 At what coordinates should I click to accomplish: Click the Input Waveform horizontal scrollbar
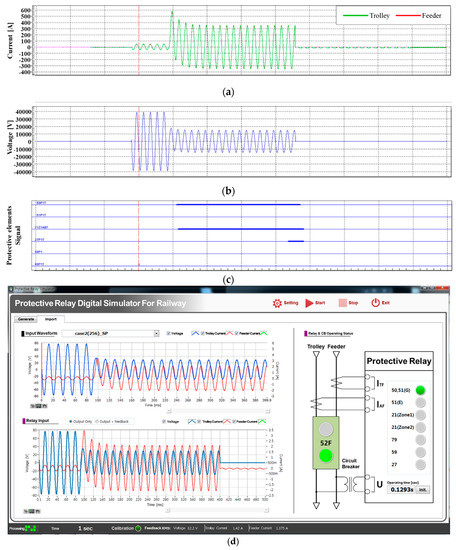(218, 411)
